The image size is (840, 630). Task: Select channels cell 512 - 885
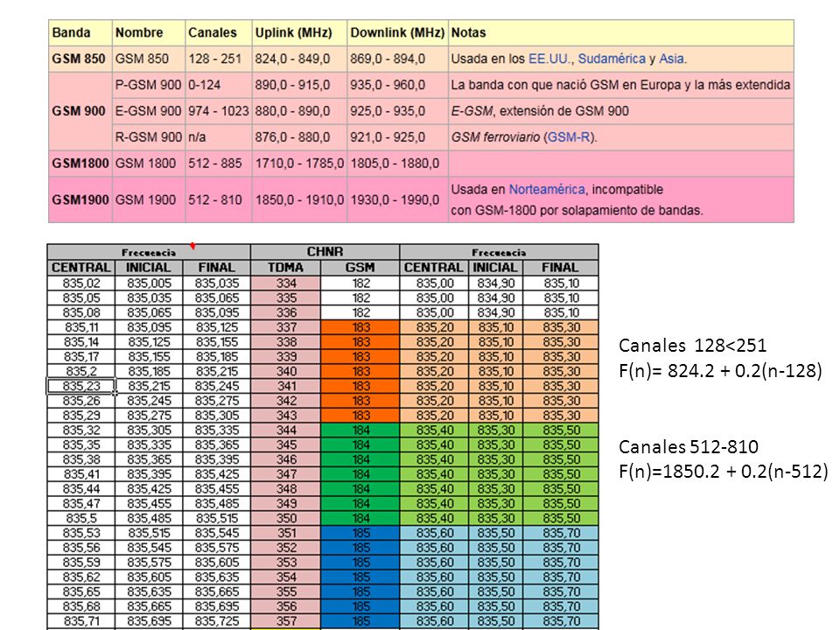[x=219, y=164]
